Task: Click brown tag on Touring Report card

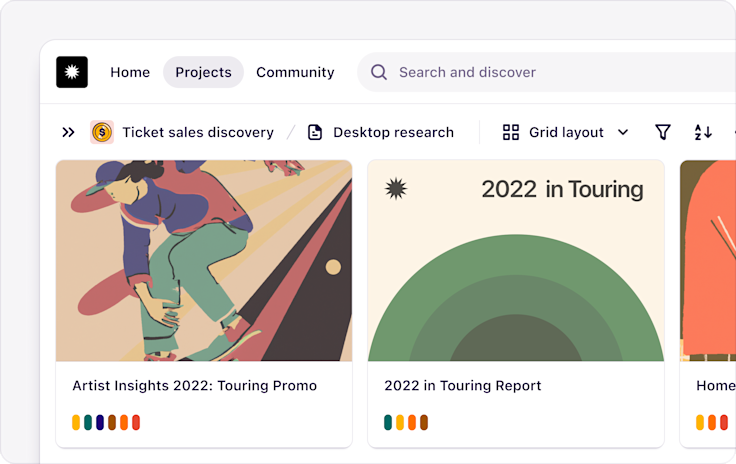Action: pyautogui.click(x=424, y=422)
